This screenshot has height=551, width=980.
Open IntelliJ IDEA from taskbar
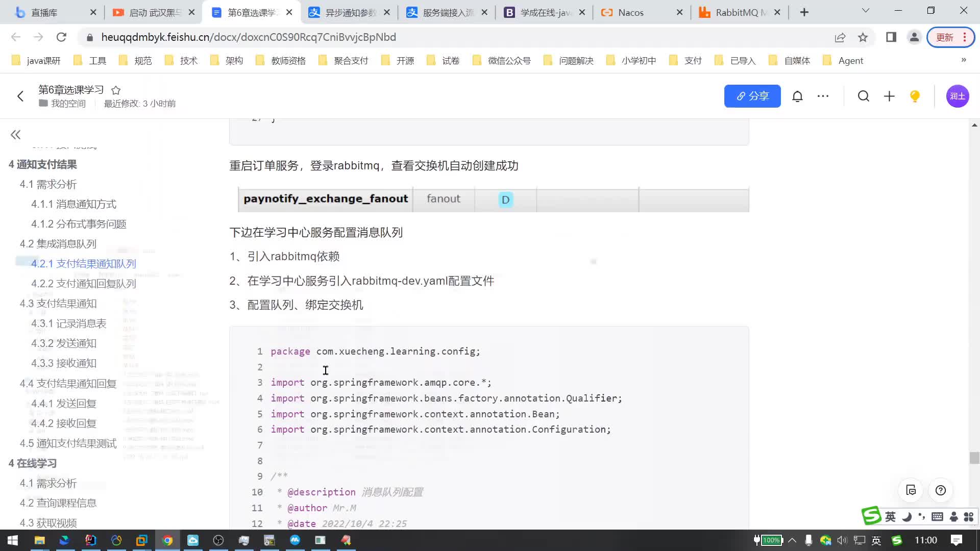point(90,540)
